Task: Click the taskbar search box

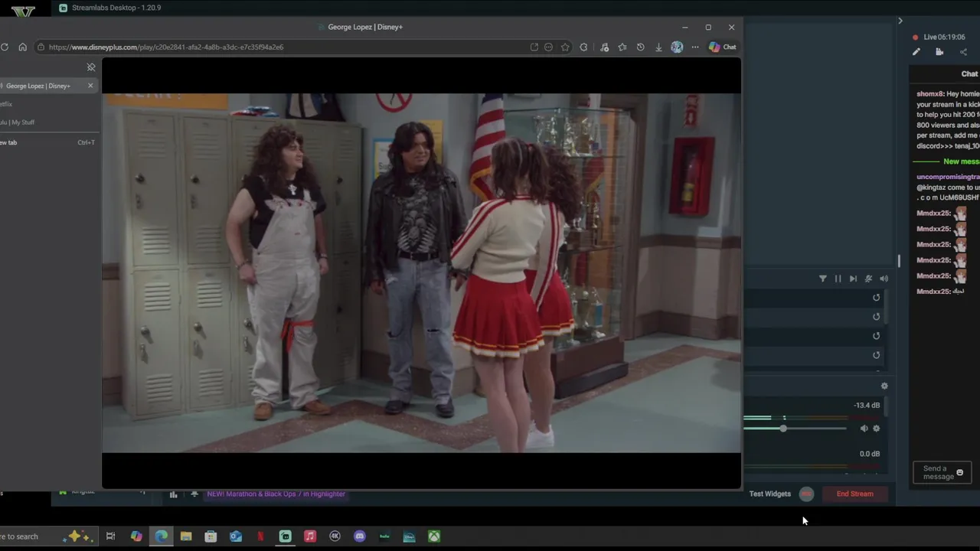Action: click(47, 536)
